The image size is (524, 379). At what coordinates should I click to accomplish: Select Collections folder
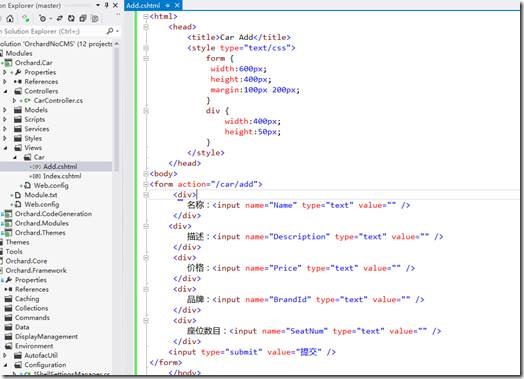click(x=31, y=308)
